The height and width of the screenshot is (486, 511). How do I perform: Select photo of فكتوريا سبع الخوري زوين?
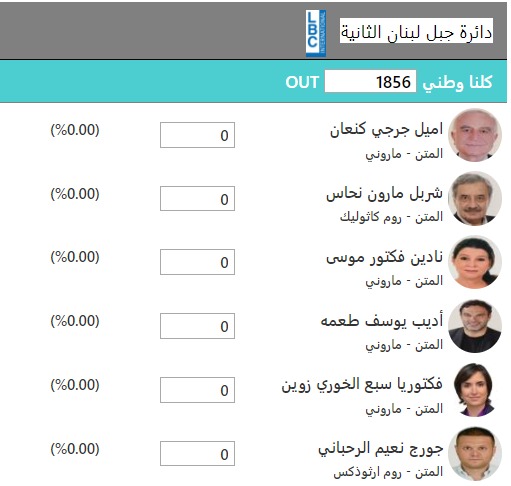(475, 390)
